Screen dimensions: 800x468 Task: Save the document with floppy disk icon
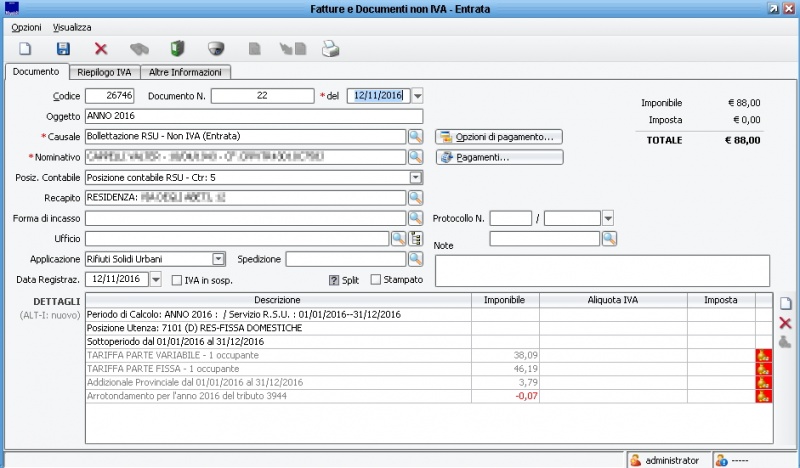click(x=63, y=48)
